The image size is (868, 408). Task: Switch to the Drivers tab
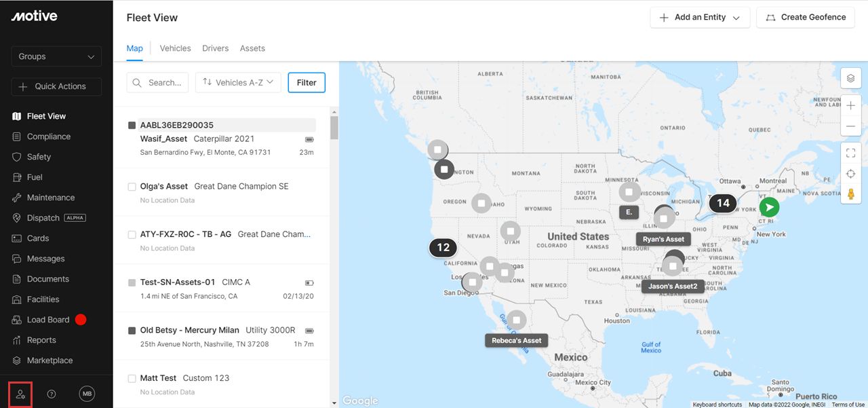[x=215, y=48]
